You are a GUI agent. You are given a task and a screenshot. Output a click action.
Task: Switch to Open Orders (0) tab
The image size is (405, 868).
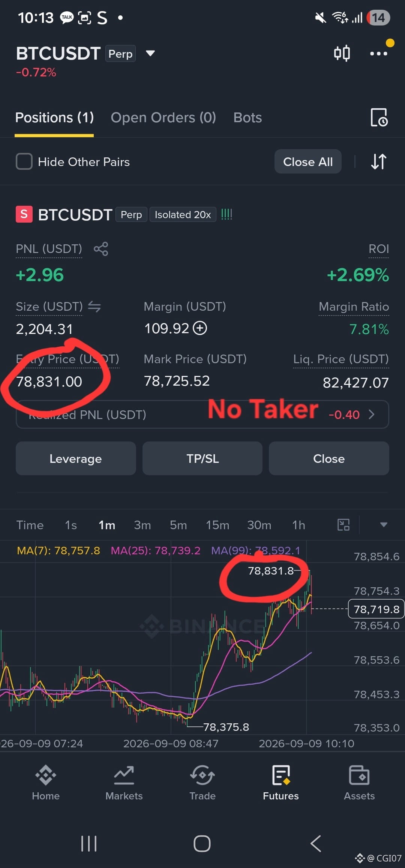point(163,118)
